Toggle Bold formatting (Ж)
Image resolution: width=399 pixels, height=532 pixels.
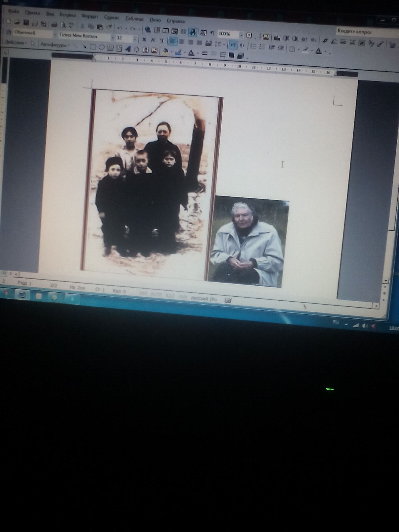(x=144, y=39)
